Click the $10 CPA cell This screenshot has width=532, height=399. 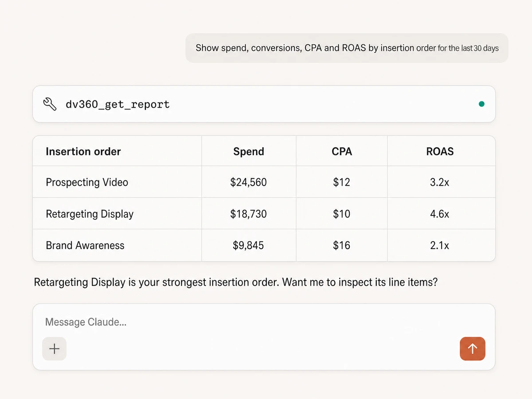pos(342,214)
